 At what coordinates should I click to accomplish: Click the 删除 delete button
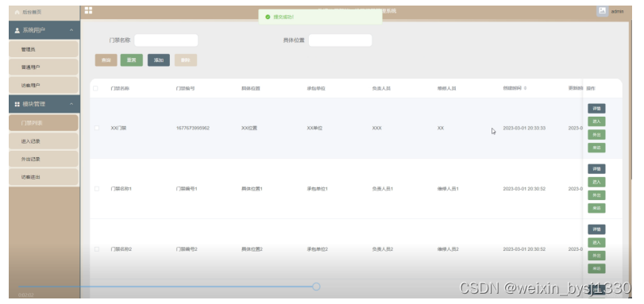(x=186, y=60)
